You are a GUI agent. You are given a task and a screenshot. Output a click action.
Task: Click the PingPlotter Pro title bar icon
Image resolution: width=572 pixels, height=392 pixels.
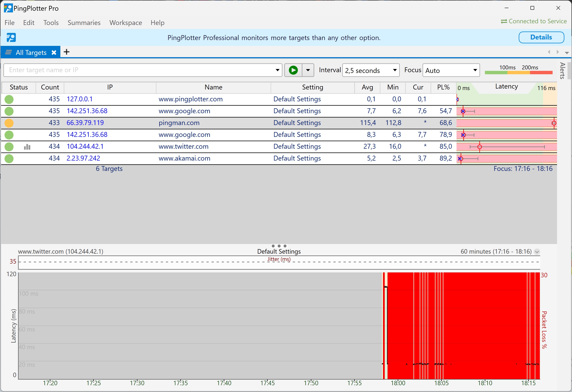tap(8, 8)
